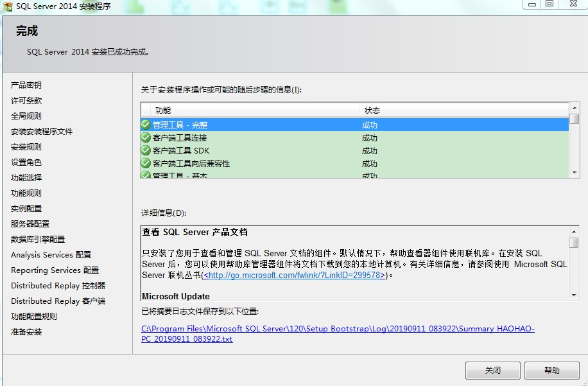Click the 服务器配置 step in sidebar
Viewport: 588px width, 386px height.
pyautogui.click(x=30, y=224)
